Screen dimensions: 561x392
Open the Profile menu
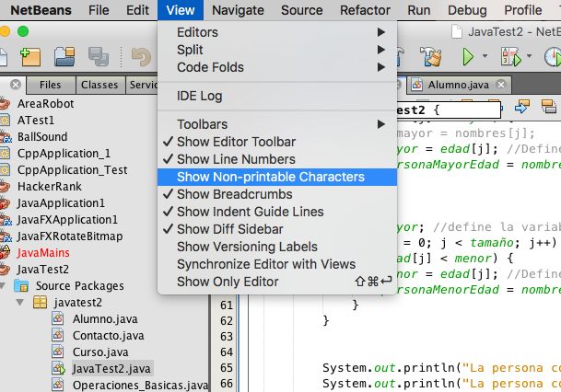(x=523, y=10)
